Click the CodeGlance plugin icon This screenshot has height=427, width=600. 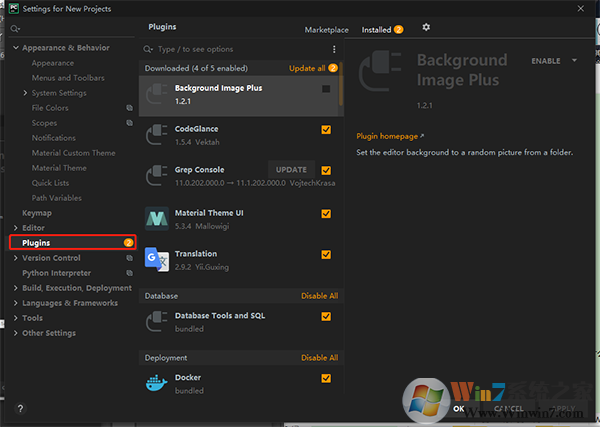coord(156,135)
